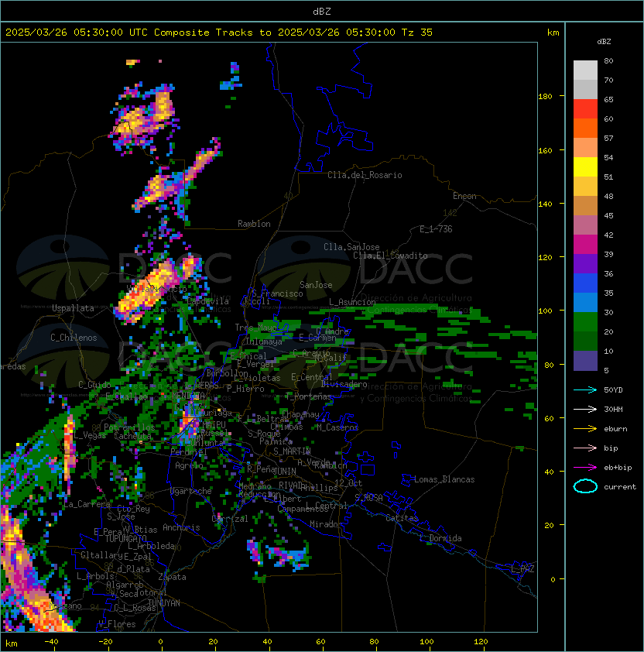Click the pink bip arrow in legend
The height and width of the screenshot is (652, 644).
point(585,448)
